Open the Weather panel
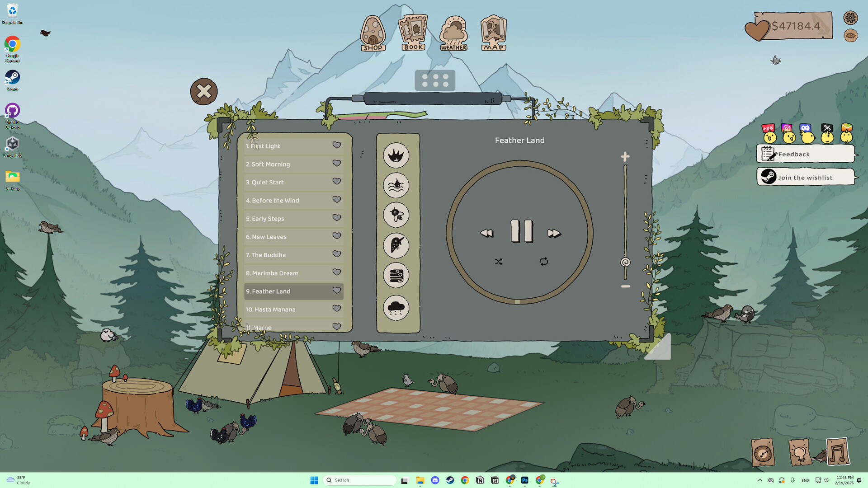 (x=453, y=32)
